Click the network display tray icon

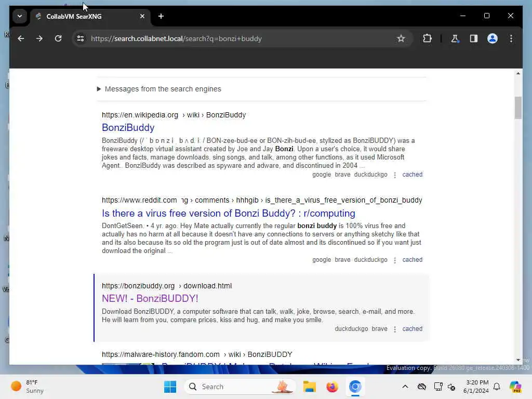tap(438, 387)
